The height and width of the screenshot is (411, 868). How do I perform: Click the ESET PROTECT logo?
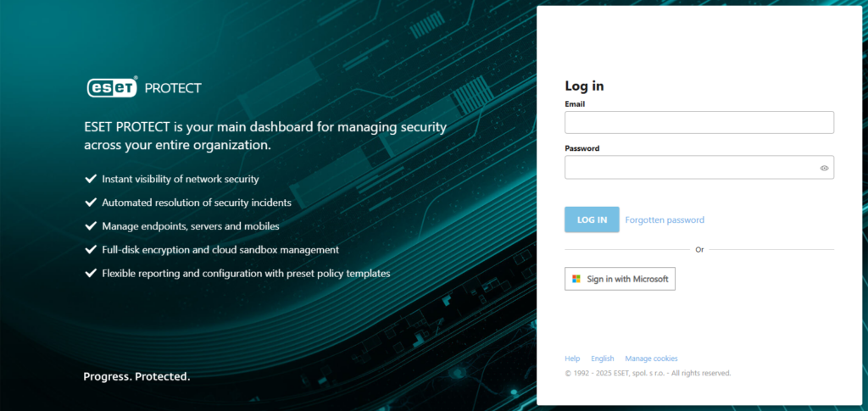(x=144, y=87)
